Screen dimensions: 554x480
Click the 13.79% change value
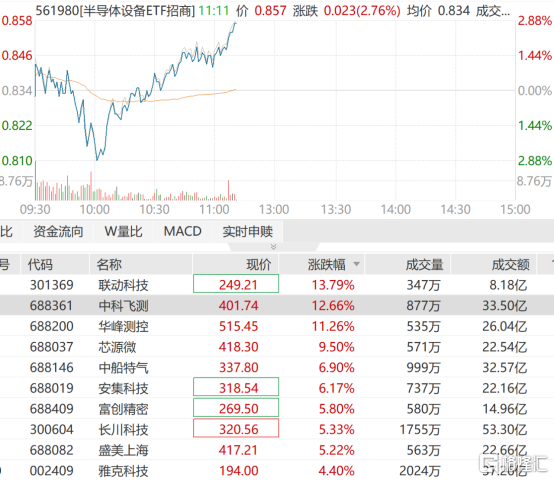(x=333, y=285)
